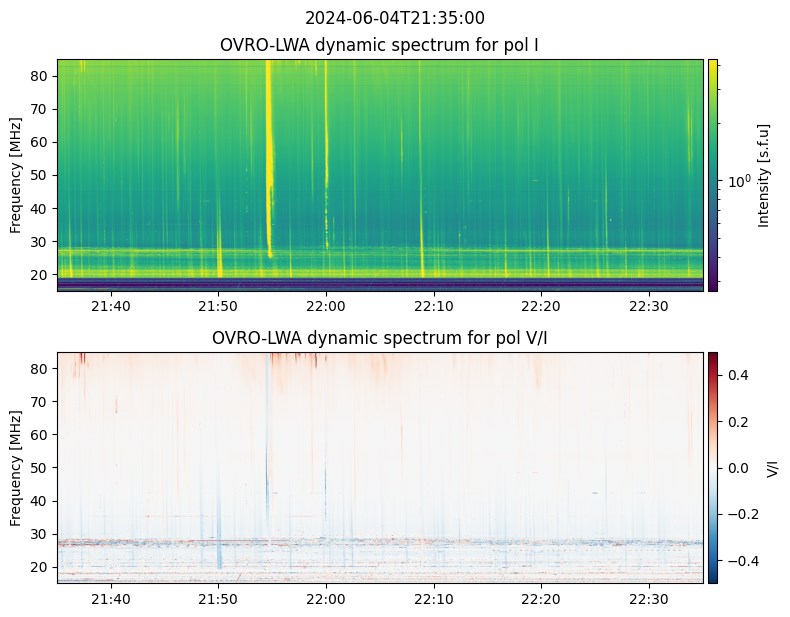Screen dimensions: 790x617
Task: Click the 22:30 tick label on the bottom plot
Action: tap(649, 599)
